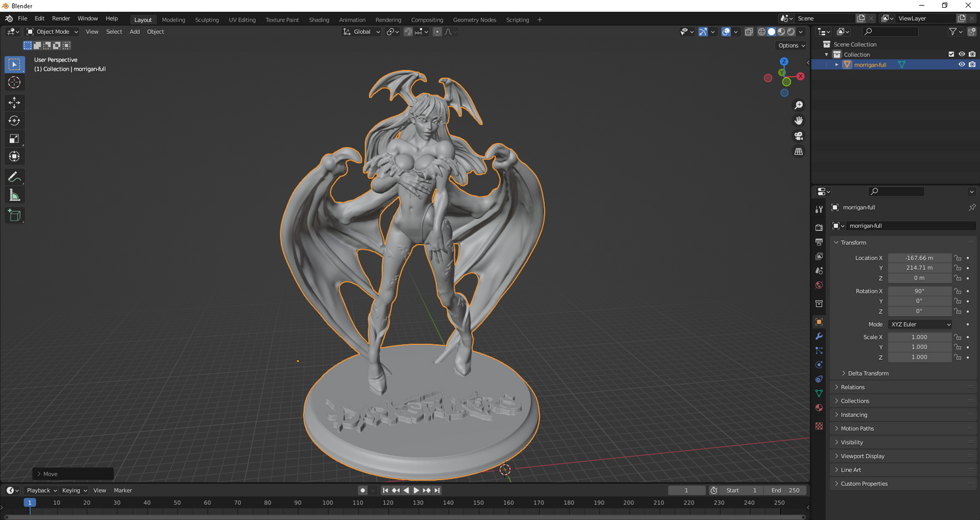Toggle snapping magnet in viewport header
Viewport: 980px width, 520px height.
tap(408, 31)
